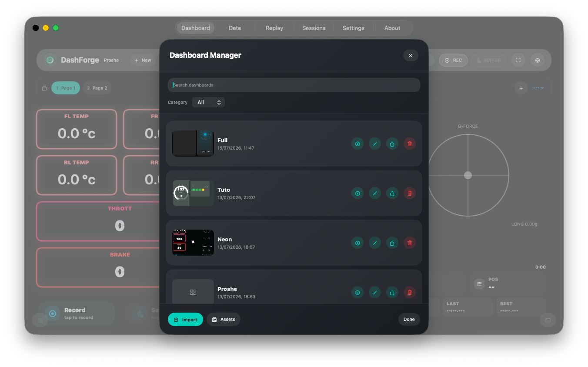Image resolution: width=588 pixels, height=367 pixels.
Task: Click the G-FORCE circle widget
Action: pyautogui.click(x=468, y=175)
